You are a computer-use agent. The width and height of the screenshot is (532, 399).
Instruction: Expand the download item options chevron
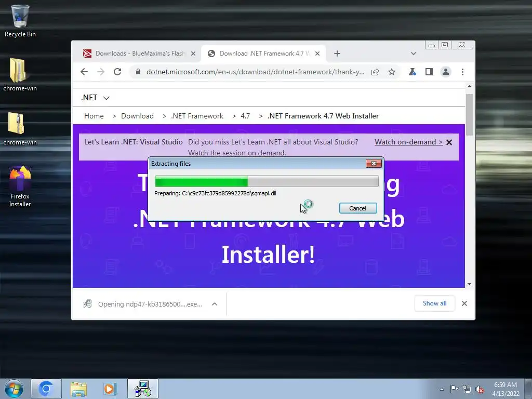tap(215, 304)
